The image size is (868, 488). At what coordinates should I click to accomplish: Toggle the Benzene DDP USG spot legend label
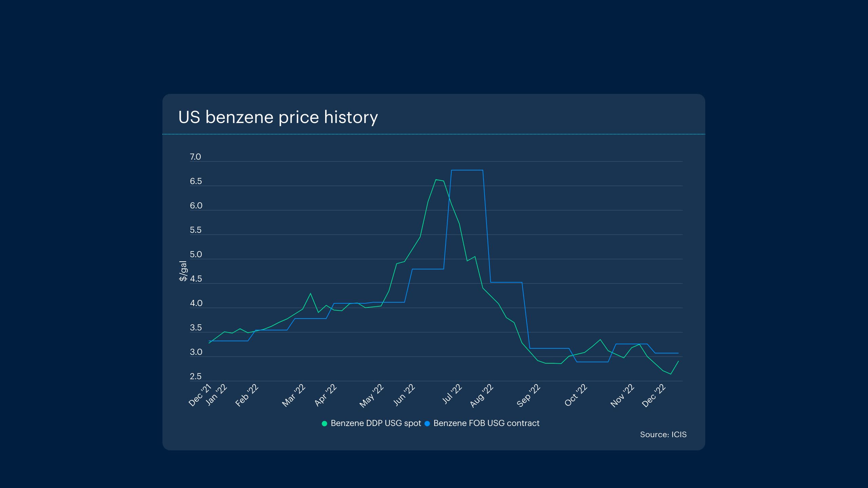[x=376, y=423]
